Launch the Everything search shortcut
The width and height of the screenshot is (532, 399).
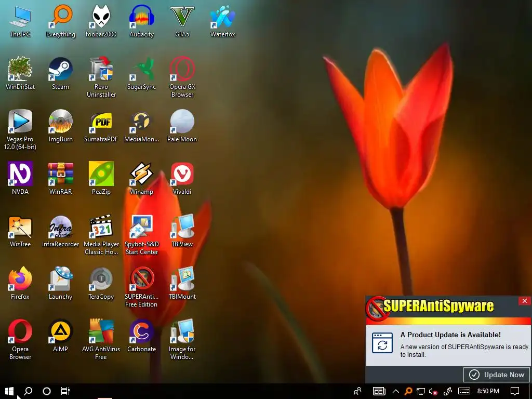[x=60, y=20]
